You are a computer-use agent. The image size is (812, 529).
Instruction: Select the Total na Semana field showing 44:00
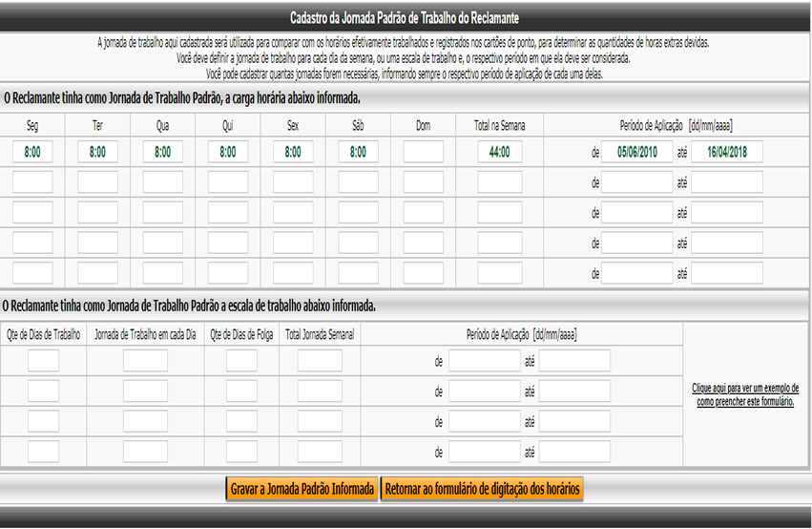[499, 152]
